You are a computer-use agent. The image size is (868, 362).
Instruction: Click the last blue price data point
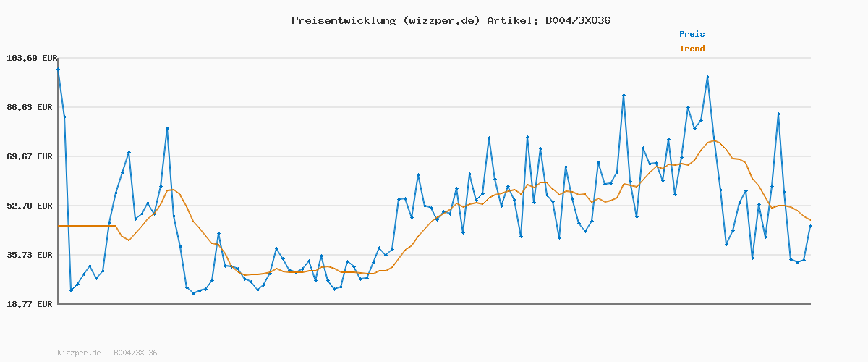pyautogui.click(x=810, y=227)
